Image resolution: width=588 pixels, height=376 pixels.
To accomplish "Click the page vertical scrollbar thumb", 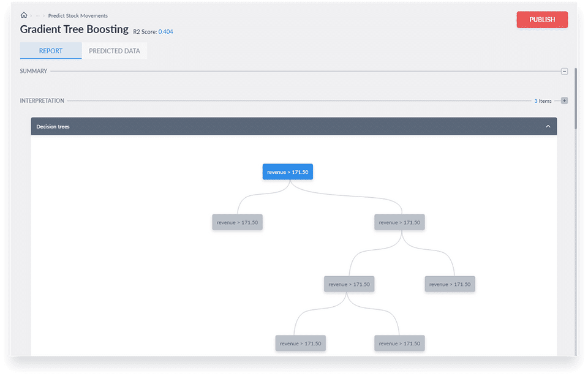I will tap(575, 99).
